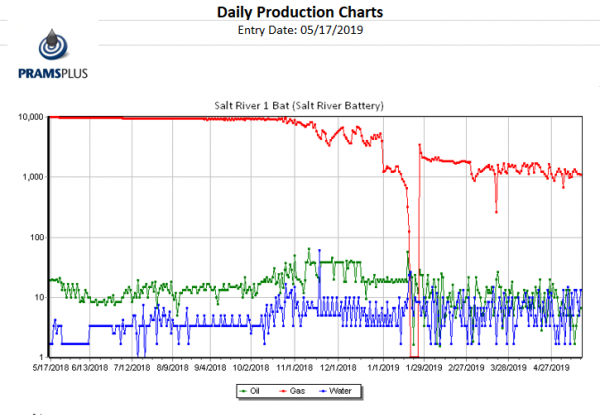Click the PRAMSPLUS brand text
The width and height of the screenshot is (600, 418).
[53, 73]
